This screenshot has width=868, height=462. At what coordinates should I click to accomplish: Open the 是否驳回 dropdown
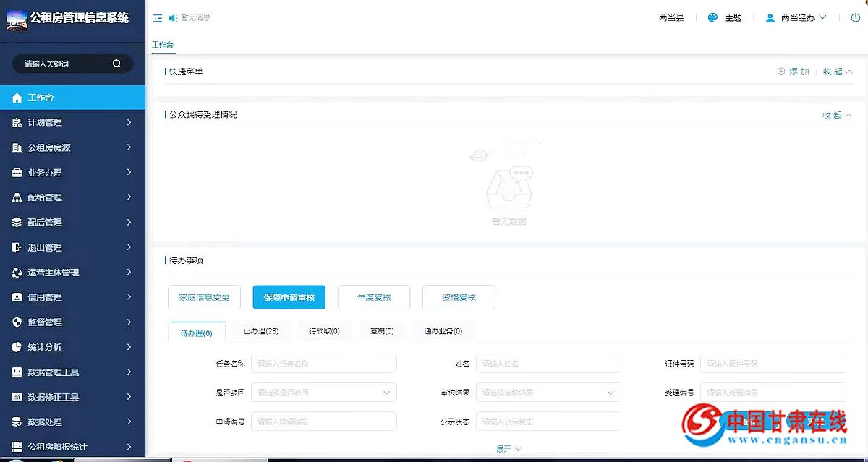(x=323, y=392)
